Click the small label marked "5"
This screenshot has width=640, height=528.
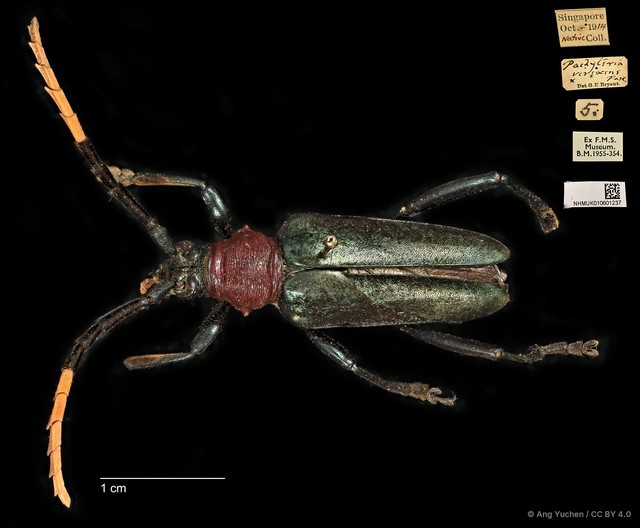(589, 110)
